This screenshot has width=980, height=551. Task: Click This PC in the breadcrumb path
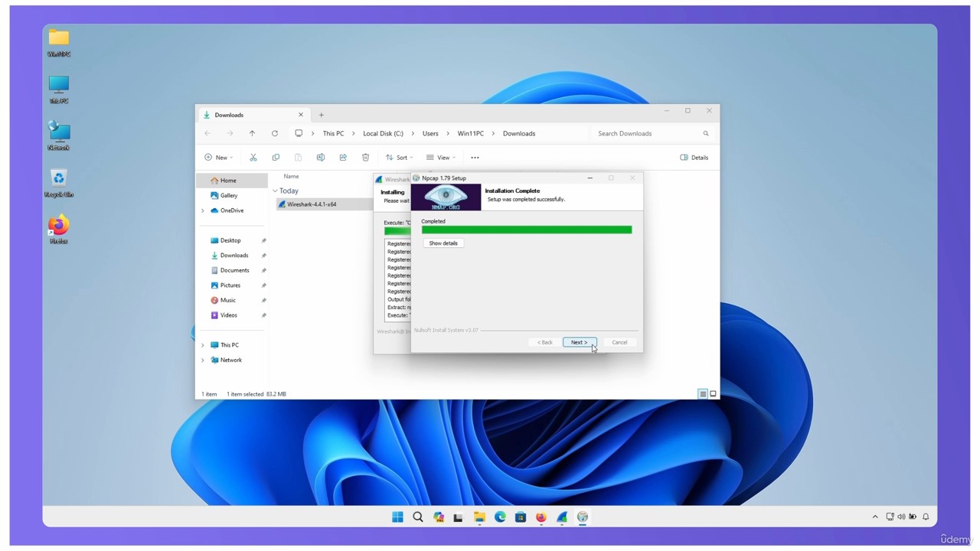[333, 133]
